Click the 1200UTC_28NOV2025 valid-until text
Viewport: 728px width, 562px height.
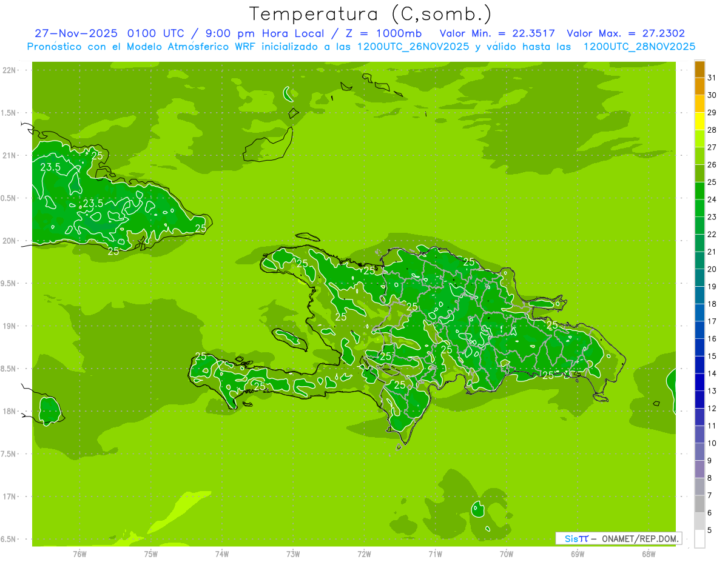pos(639,46)
